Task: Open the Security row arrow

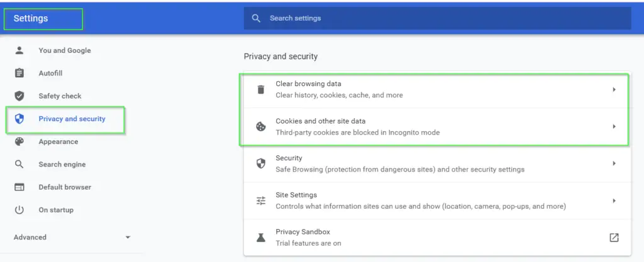Action: [614, 163]
